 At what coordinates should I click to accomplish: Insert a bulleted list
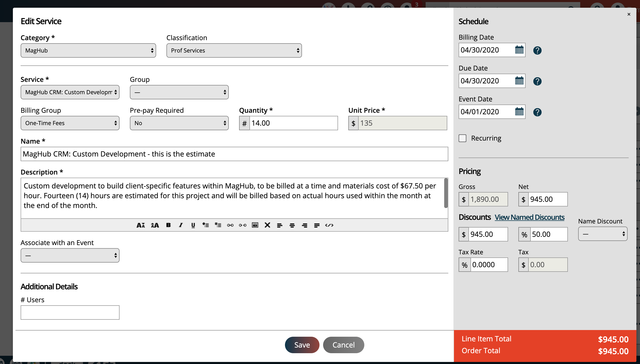[206, 225]
